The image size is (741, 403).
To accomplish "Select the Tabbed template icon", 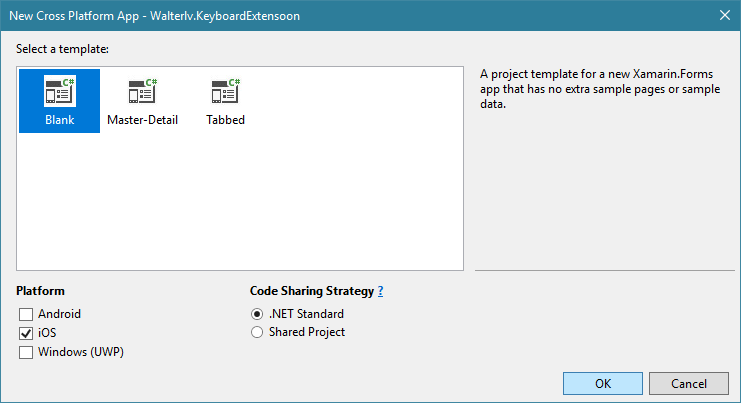I will [225, 91].
